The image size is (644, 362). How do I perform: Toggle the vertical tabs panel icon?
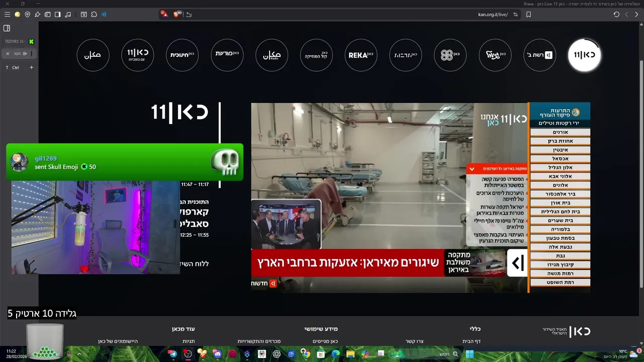click(7, 28)
